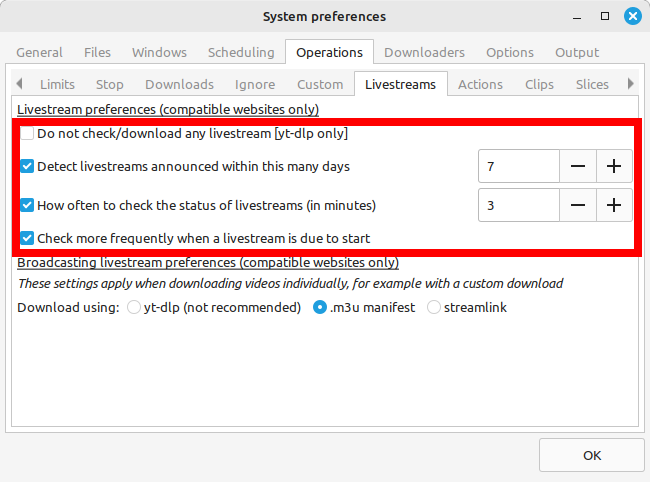Choose streamlink as download method

tap(434, 308)
